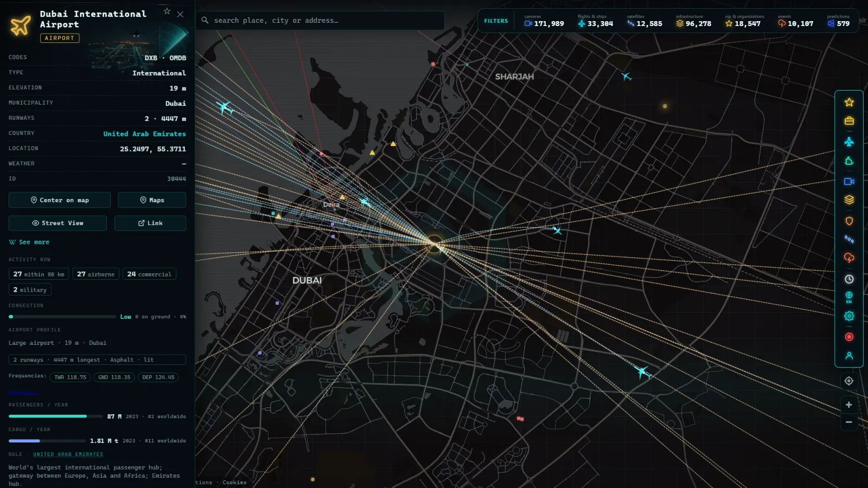Select the airplane flights icon in sidebar
This screenshot has width=868, height=488.
pyautogui.click(x=849, y=142)
